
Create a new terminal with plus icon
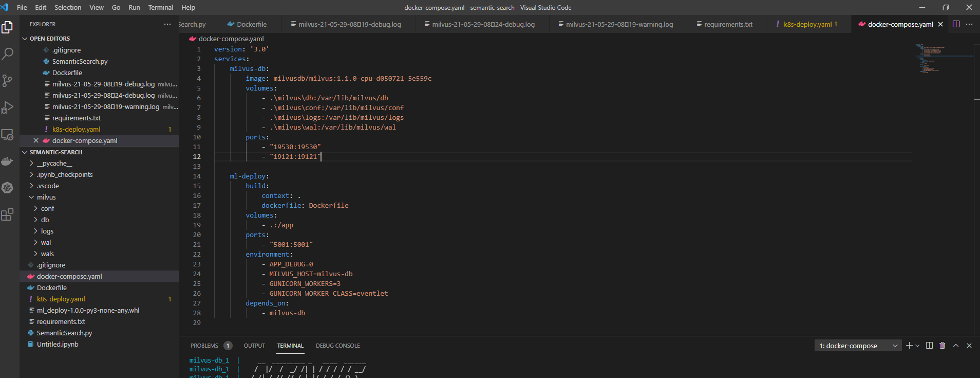[909, 346]
